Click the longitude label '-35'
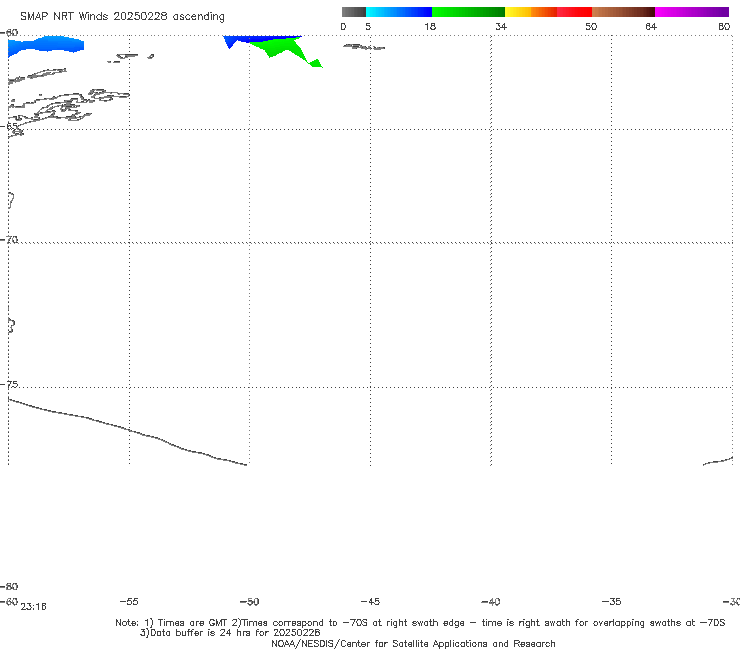 click(611, 601)
